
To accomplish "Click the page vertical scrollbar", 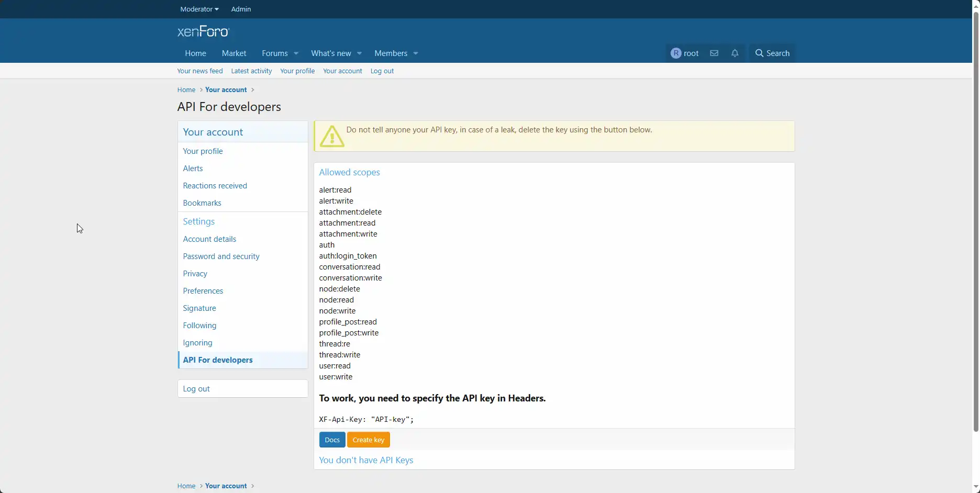I will [976, 220].
